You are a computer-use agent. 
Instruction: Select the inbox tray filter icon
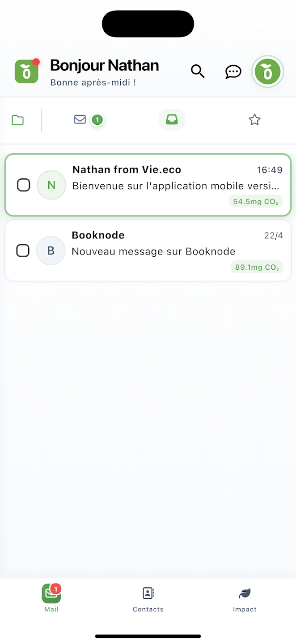172,119
